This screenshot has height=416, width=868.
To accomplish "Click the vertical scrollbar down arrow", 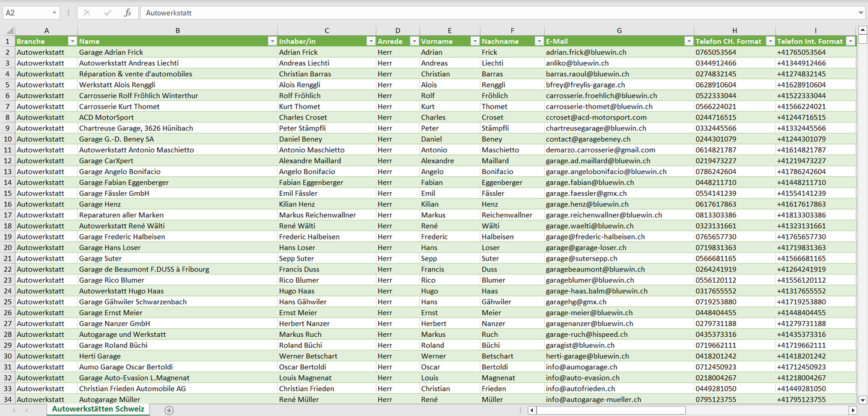I will click(863, 399).
